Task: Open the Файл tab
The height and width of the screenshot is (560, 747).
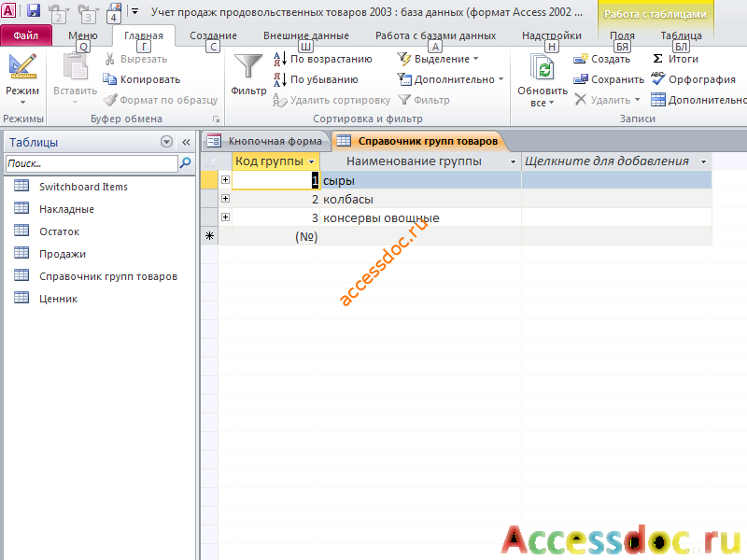Action: pos(26,35)
